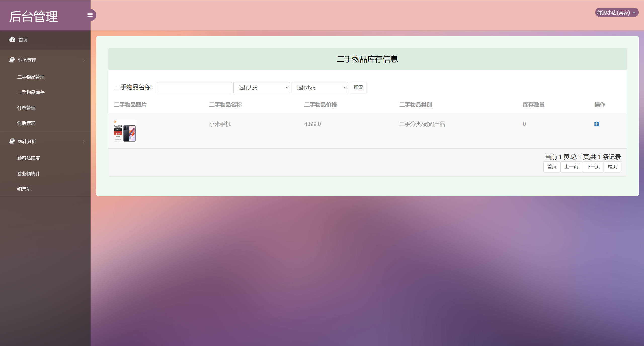Expand the 业务管理 section chevron

tap(84, 60)
